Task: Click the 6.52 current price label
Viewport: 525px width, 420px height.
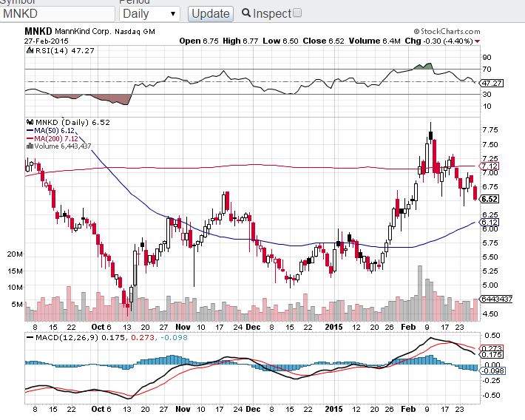Action: pyautogui.click(x=489, y=199)
